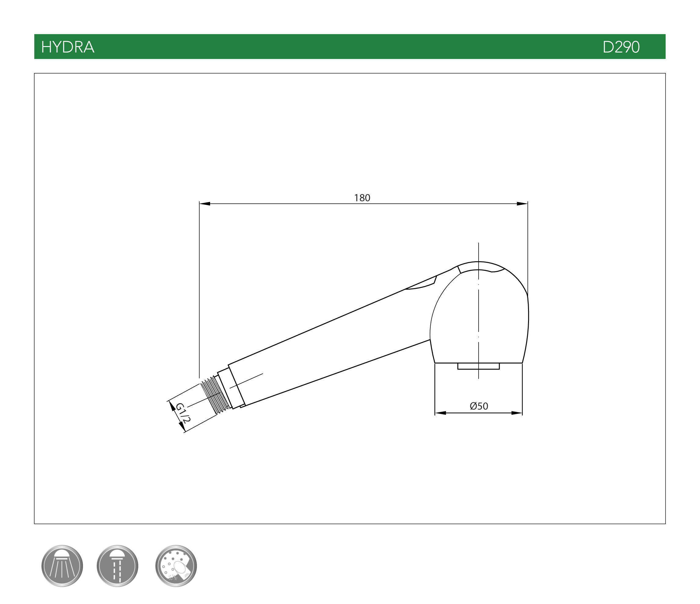The height and width of the screenshot is (604, 700).
Task: Click the wide rain spray mode icon
Action: click(62, 566)
